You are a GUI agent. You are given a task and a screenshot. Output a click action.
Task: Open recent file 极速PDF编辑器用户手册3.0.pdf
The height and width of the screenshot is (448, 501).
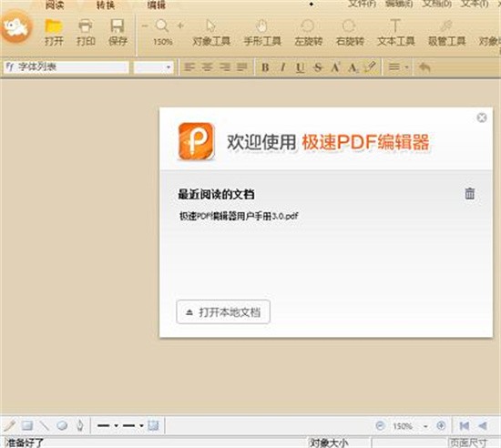coord(239,216)
